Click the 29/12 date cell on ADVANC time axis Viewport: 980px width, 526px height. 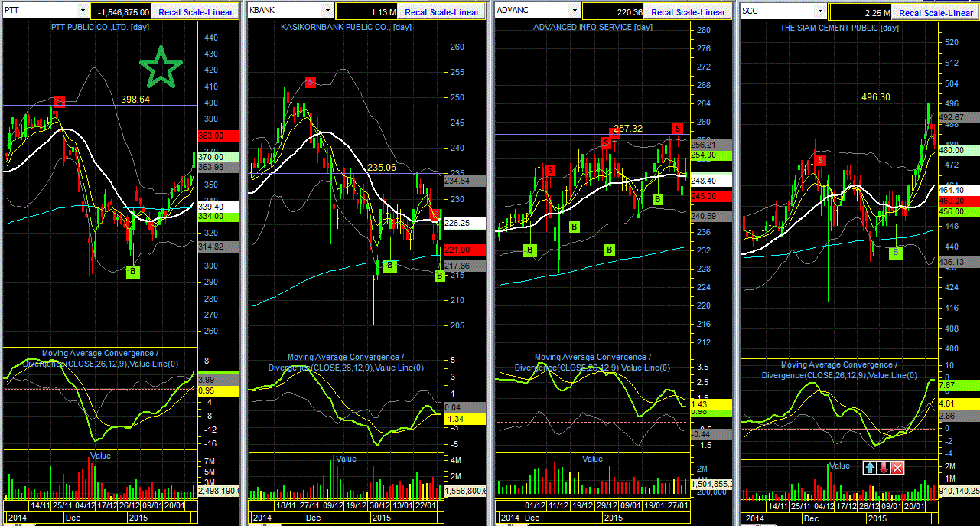605,505
